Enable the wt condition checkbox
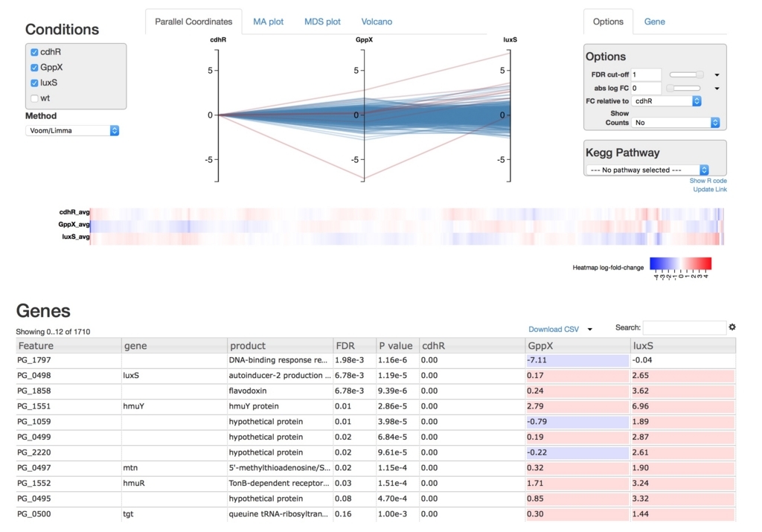 [x=33, y=97]
